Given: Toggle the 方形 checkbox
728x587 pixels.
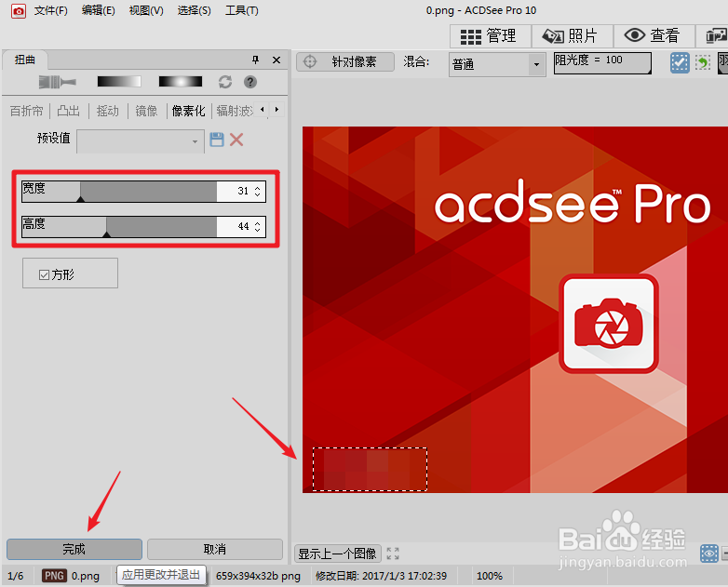Looking at the screenshot, I should click(x=44, y=274).
